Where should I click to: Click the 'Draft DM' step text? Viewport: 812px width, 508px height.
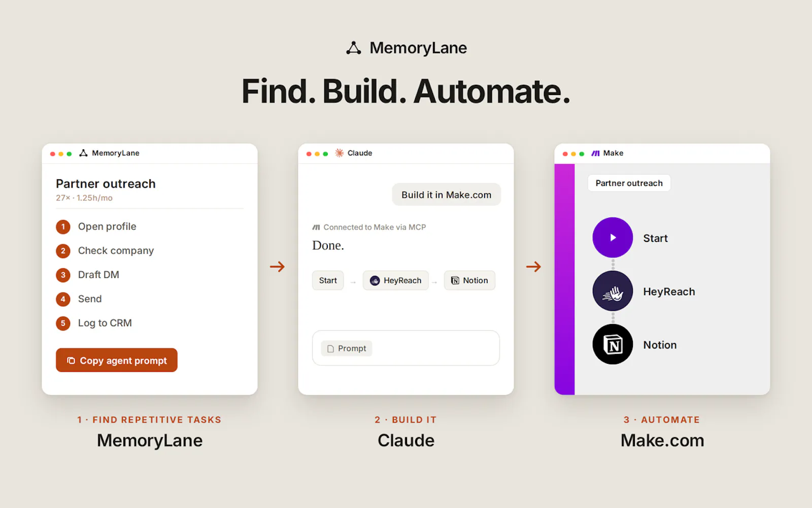98,275
